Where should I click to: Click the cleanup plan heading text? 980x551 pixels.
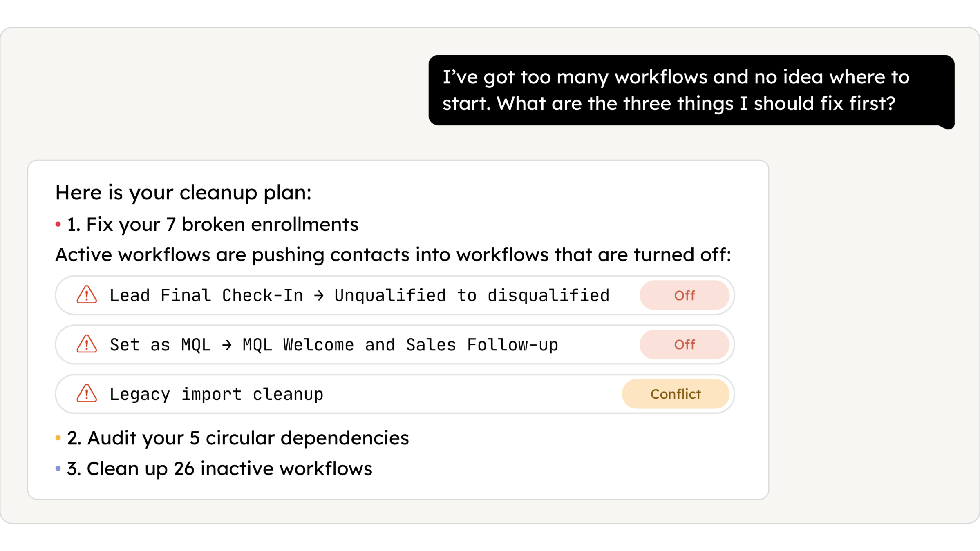click(183, 193)
